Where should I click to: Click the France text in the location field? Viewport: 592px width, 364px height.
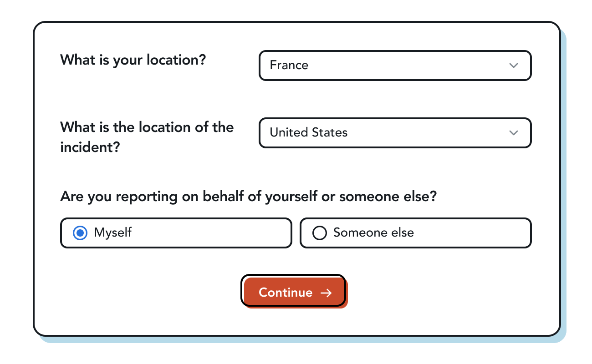point(289,66)
